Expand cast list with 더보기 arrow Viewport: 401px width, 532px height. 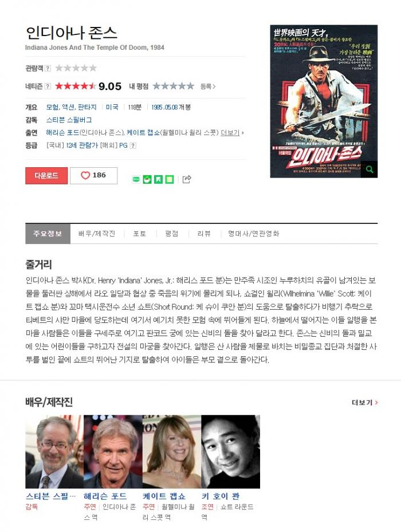tap(232, 133)
